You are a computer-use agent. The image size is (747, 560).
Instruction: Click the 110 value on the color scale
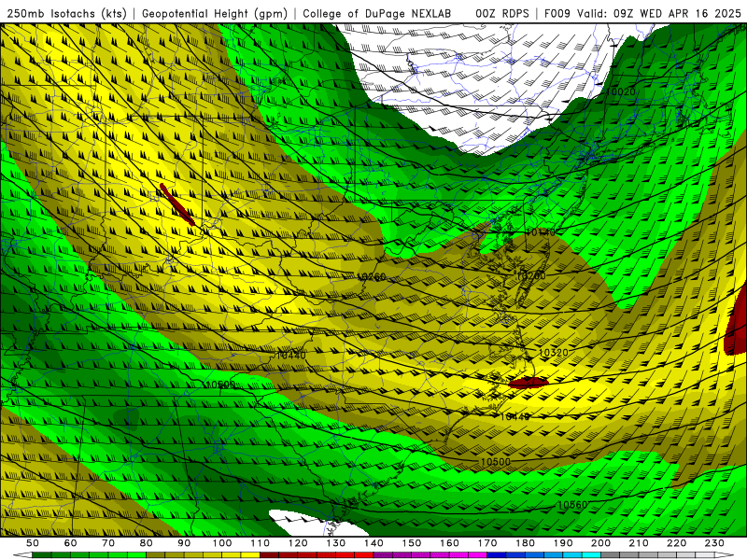261,543
